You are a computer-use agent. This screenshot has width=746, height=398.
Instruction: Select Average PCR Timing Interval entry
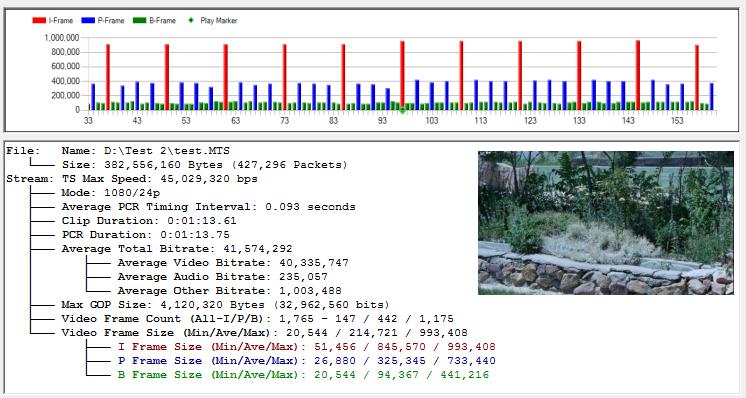(x=208, y=207)
